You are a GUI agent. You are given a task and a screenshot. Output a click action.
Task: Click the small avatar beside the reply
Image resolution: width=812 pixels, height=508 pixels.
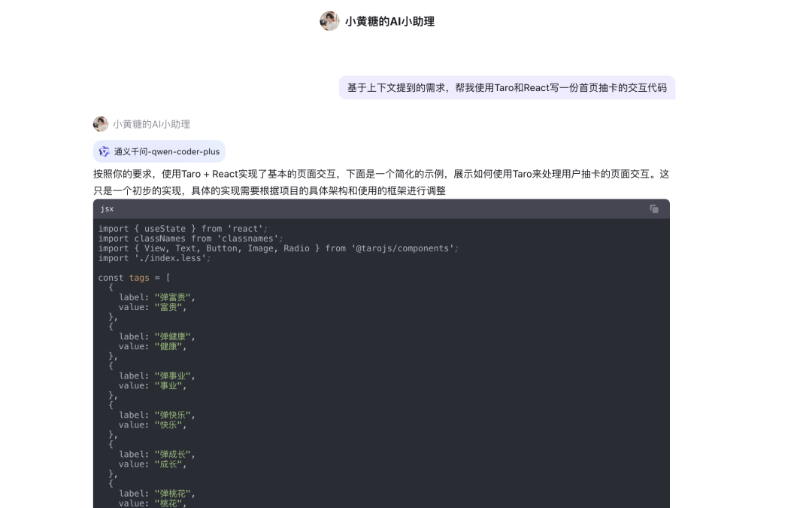pyautogui.click(x=101, y=124)
